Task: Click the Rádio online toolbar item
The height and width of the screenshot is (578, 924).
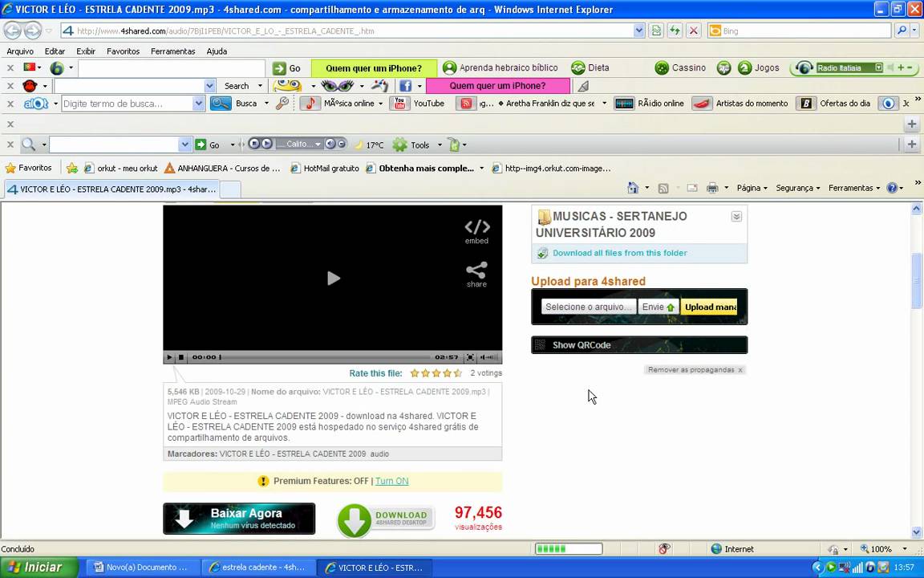Action: [x=649, y=104]
